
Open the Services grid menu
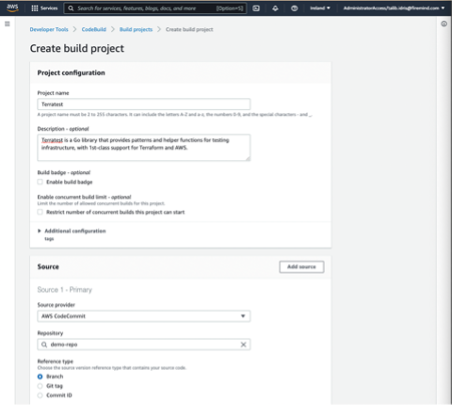point(44,8)
